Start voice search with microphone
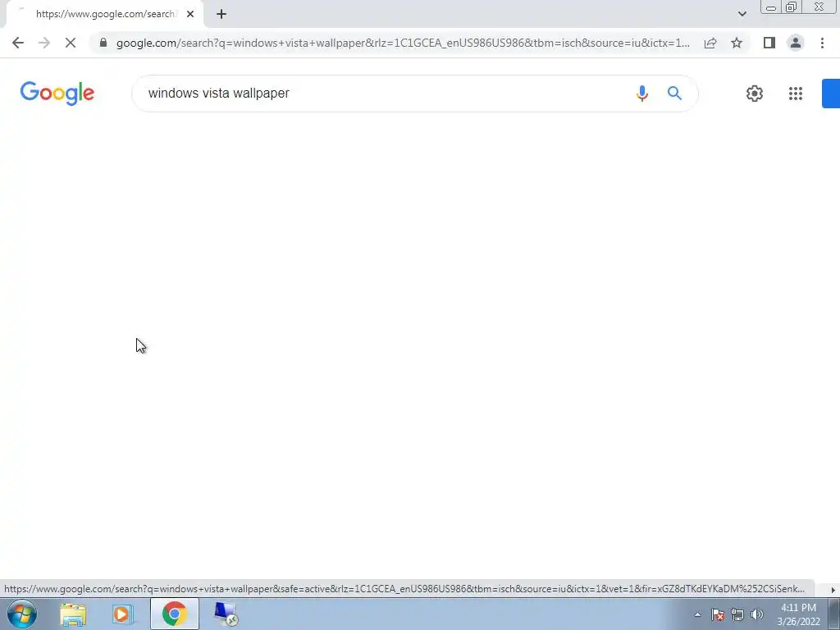840x630 pixels. (641, 94)
